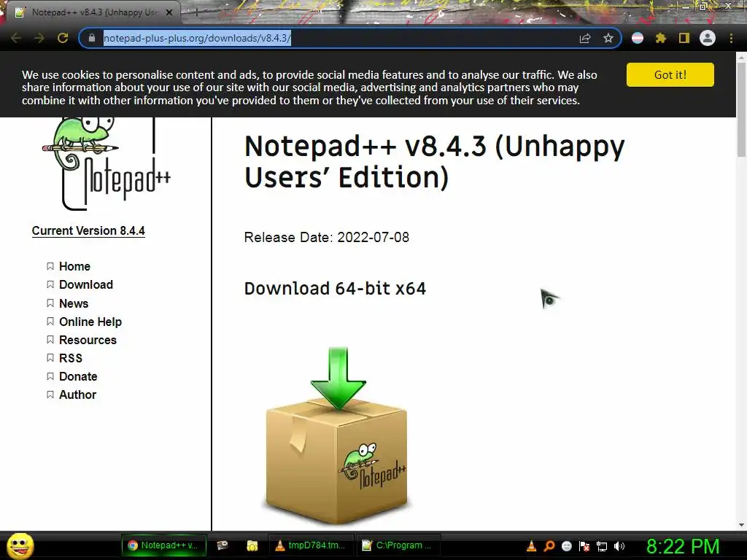This screenshot has height=560, width=747.
Task: Switch to the C:\Program taskbar button
Action: pyautogui.click(x=398, y=545)
